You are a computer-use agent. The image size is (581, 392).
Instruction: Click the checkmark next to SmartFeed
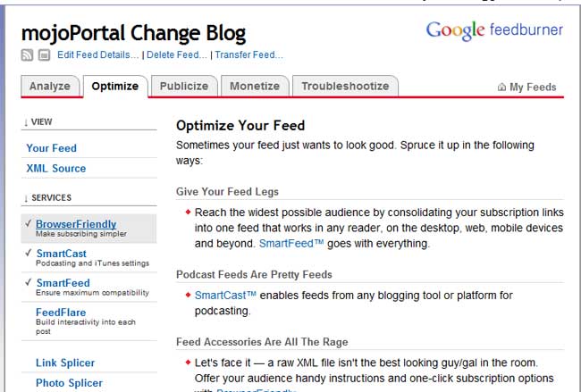(29, 283)
